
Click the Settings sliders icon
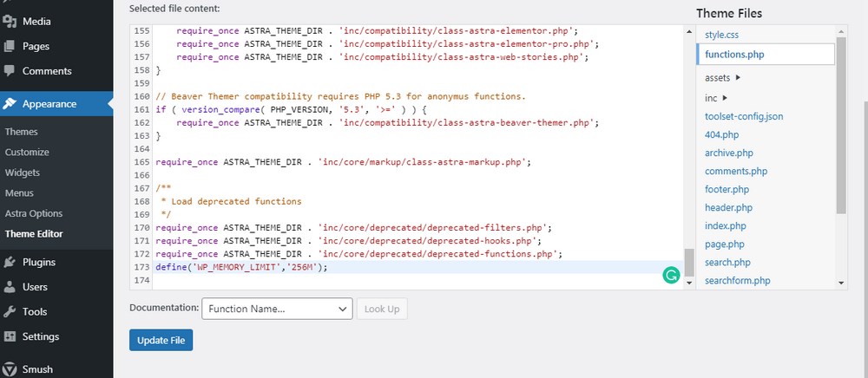[10, 336]
